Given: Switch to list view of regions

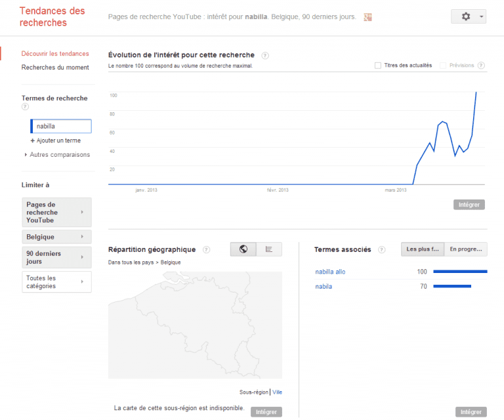Looking at the screenshot, I should click(269, 249).
